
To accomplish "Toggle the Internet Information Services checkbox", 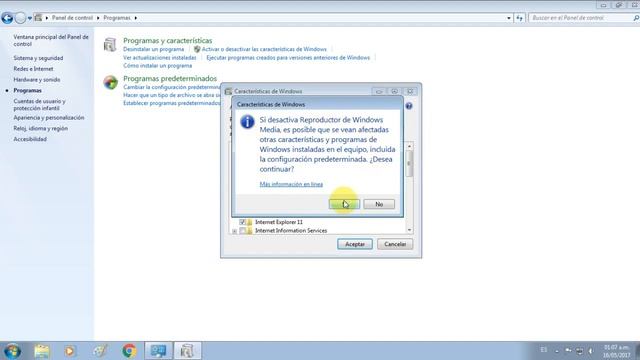I will (242, 231).
